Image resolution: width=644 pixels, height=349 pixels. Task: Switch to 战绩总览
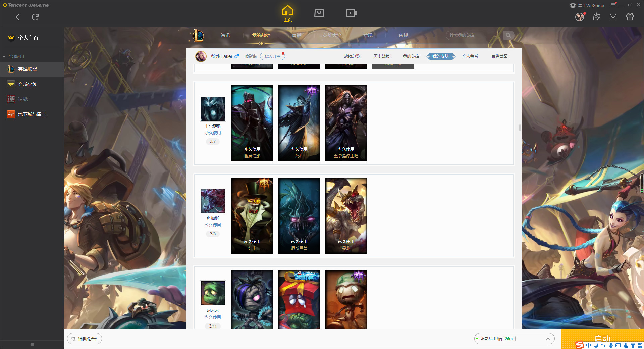(352, 56)
